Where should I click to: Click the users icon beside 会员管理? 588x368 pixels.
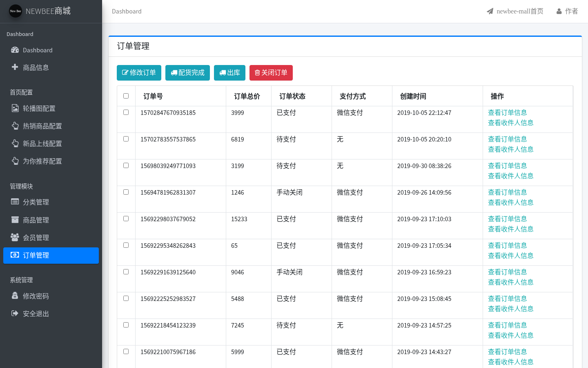(x=15, y=237)
